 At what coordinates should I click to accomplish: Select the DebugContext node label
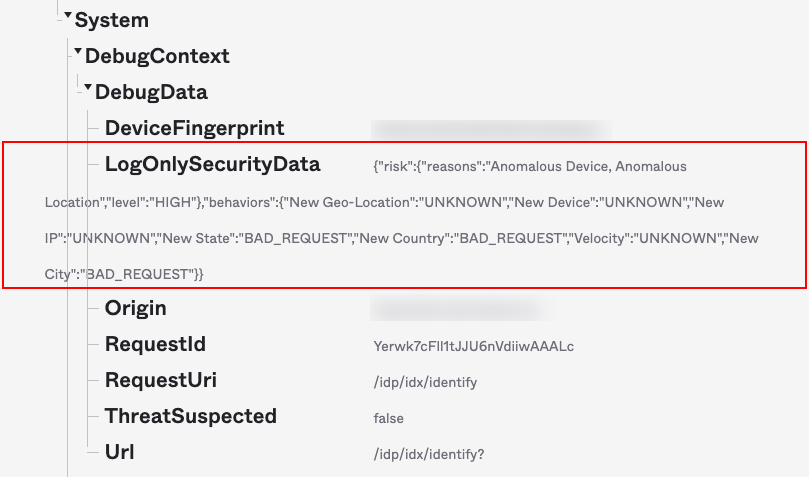157,56
